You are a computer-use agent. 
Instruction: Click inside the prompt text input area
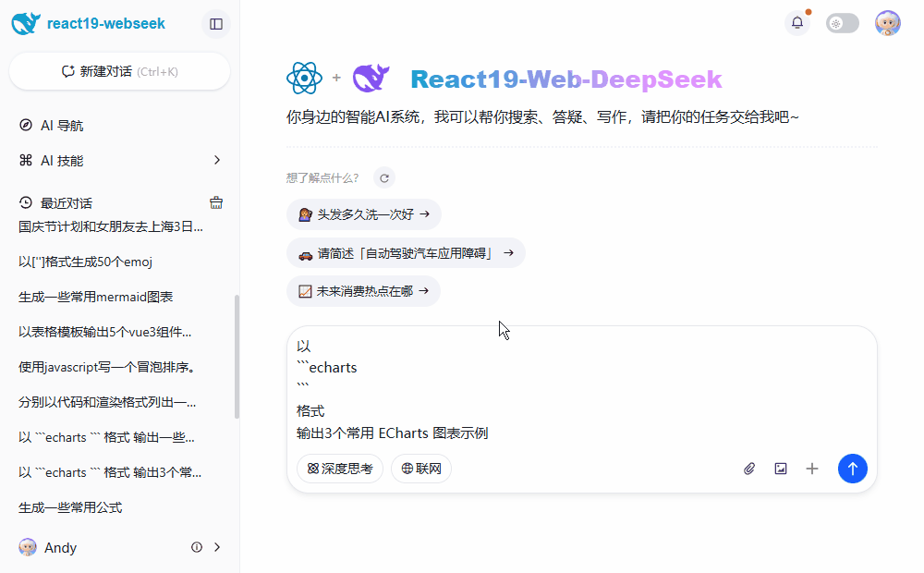click(581, 389)
